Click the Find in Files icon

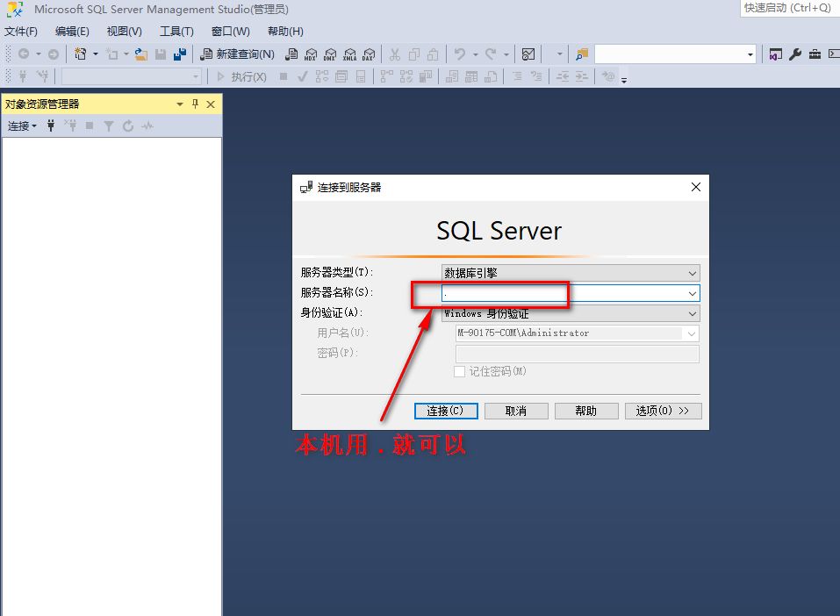[x=582, y=54]
